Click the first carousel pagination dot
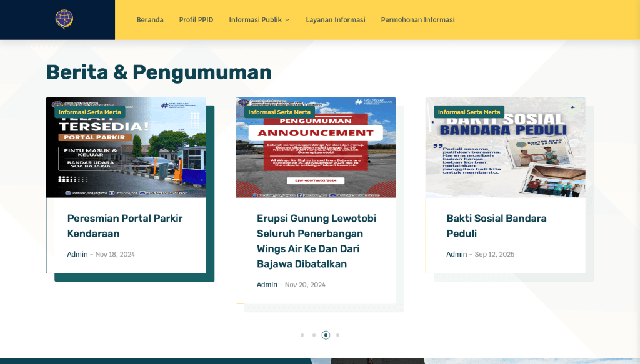Image resolution: width=640 pixels, height=364 pixels. click(x=302, y=335)
